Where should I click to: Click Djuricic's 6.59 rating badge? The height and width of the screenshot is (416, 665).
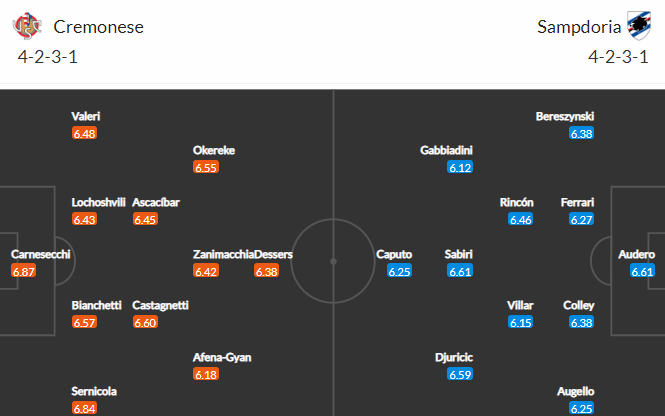460,374
